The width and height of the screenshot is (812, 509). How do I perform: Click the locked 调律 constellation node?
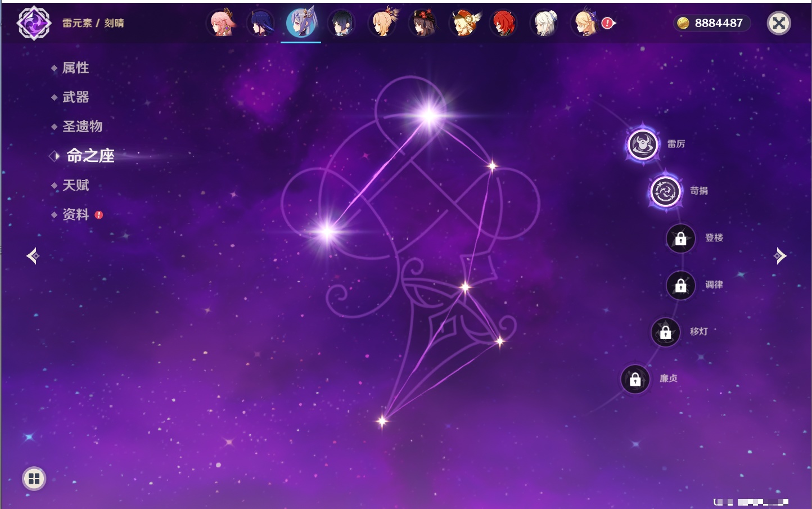coord(680,285)
